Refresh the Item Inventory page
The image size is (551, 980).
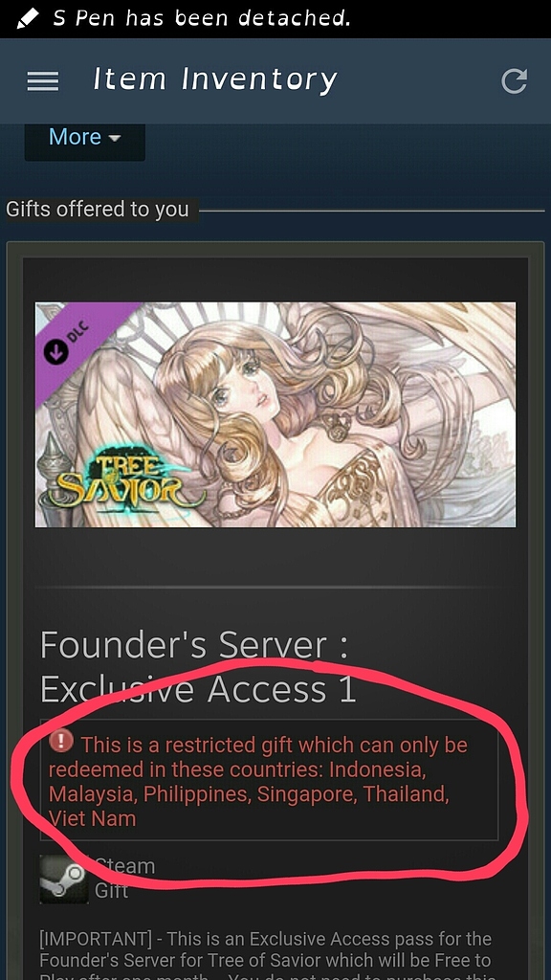(514, 81)
